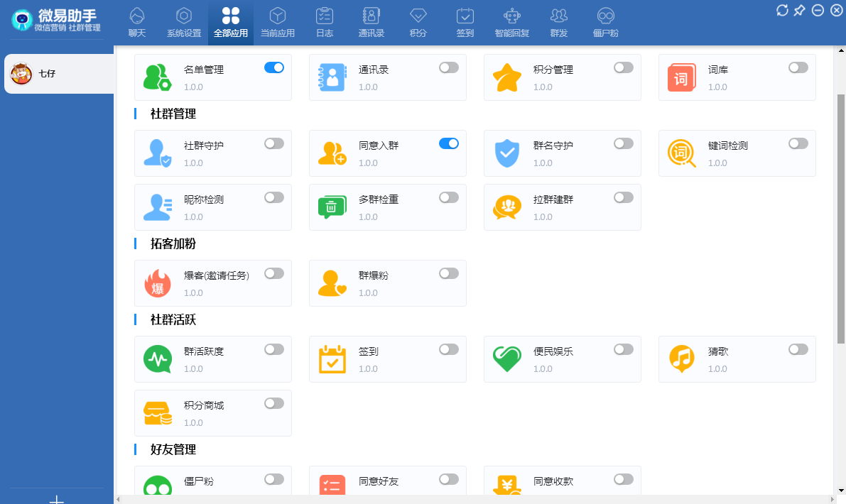Click the 签到 yellow calendar check icon
This screenshot has height=504, width=846.
coord(332,359)
